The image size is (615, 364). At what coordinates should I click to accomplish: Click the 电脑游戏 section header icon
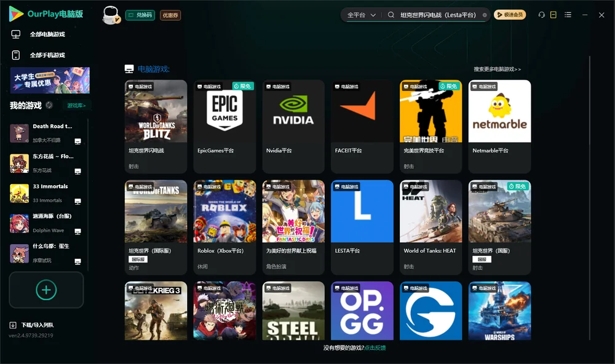click(129, 69)
